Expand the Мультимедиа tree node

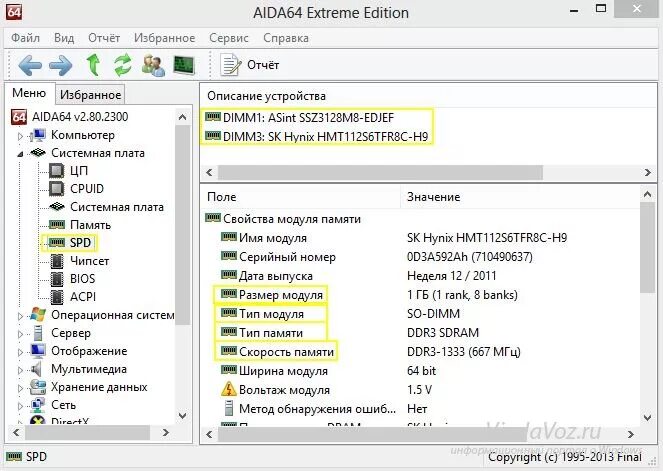(20, 370)
